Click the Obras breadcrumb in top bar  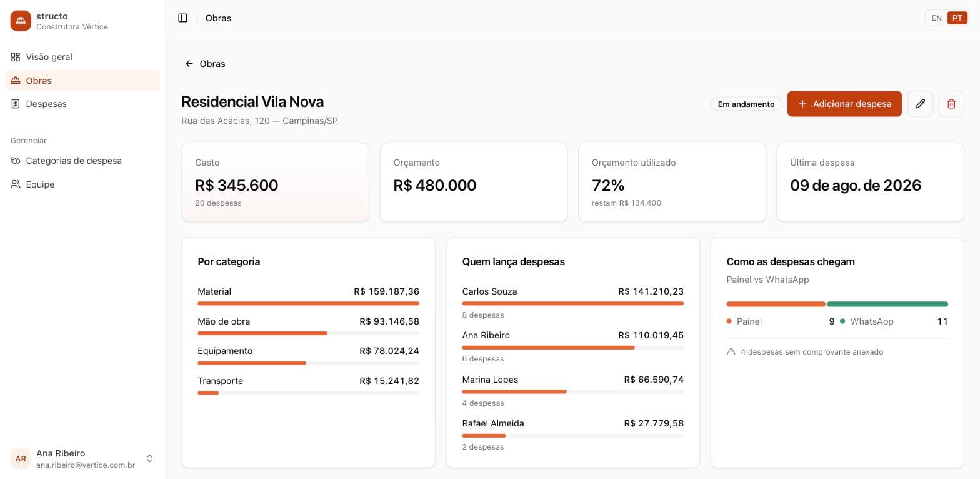tap(218, 18)
